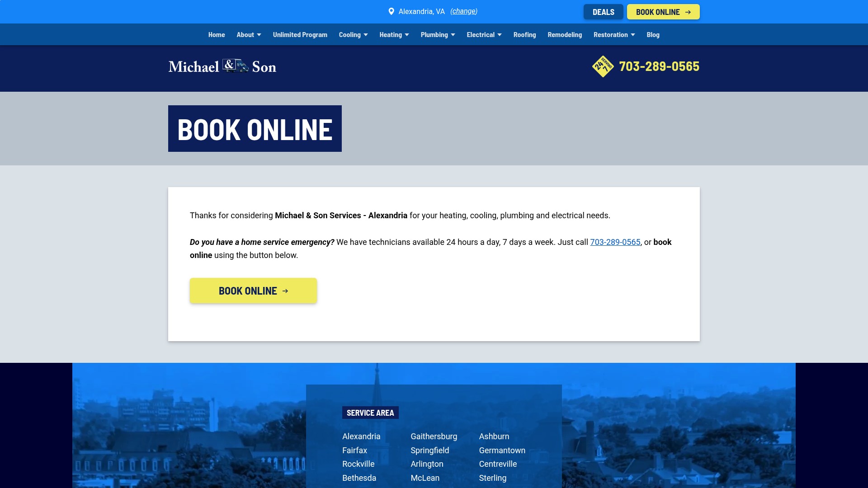Select Arlington in the service area
868x488 pixels.
tap(427, 464)
